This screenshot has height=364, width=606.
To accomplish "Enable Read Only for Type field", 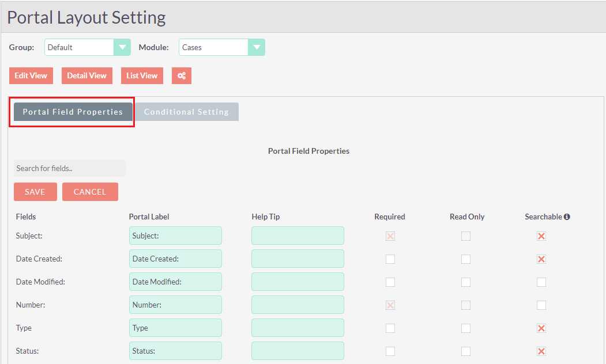I will (x=466, y=328).
